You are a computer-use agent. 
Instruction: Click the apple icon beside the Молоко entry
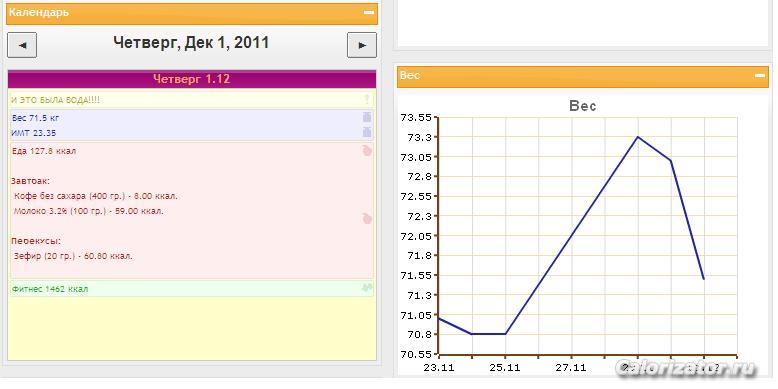tap(367, 218)
